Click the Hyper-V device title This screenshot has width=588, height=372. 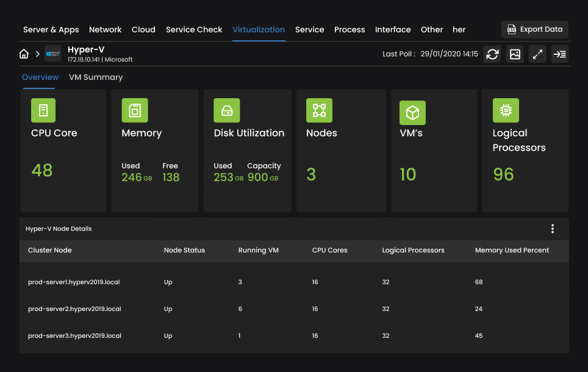click(x=86, y=49)
